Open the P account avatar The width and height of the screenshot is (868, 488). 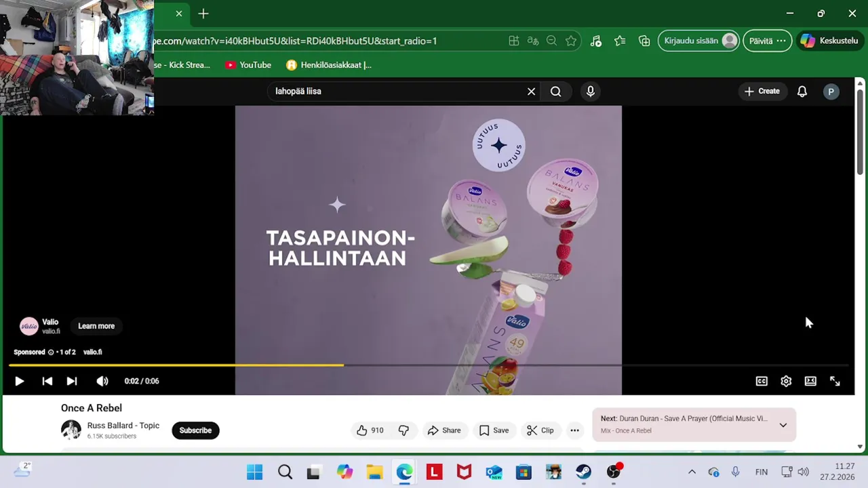click(831, 91)
